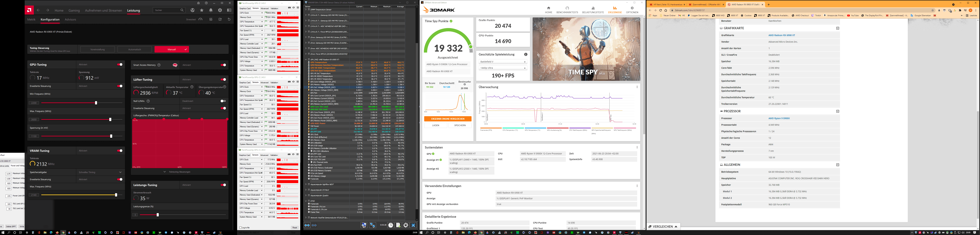Click Ergebnis Online Vergleichen button

pos(447,119)
